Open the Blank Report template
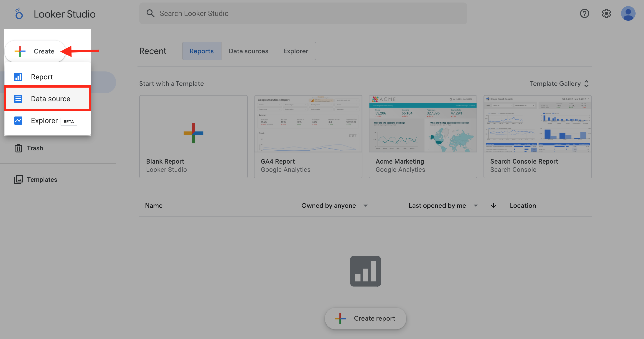This screenshot has height=339, width=644. 193,137
